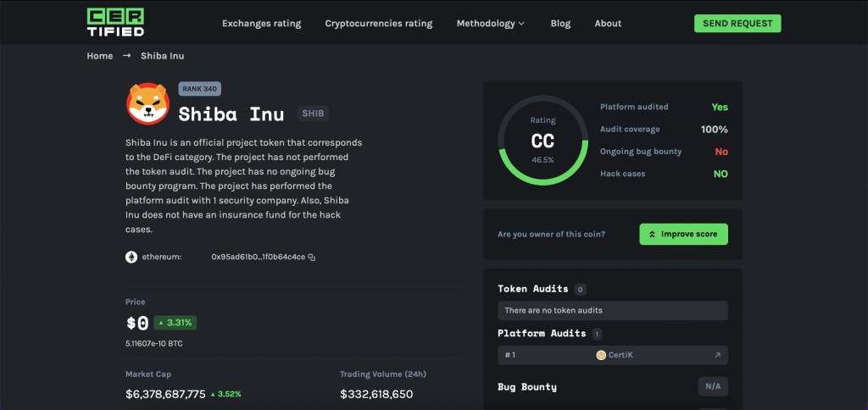Screen dimensions: 868x410
Task: Click the Platform Audits count badge 1
Action: (x=597, y=335)
